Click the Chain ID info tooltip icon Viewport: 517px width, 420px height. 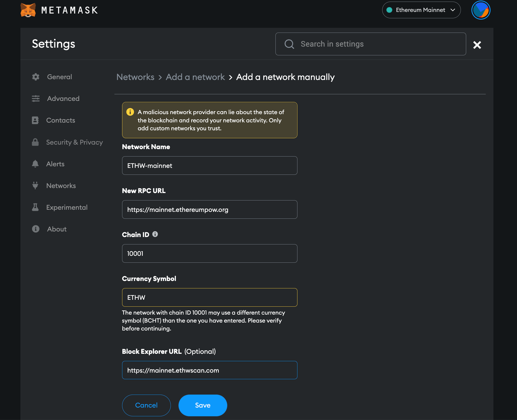[155, 234]
